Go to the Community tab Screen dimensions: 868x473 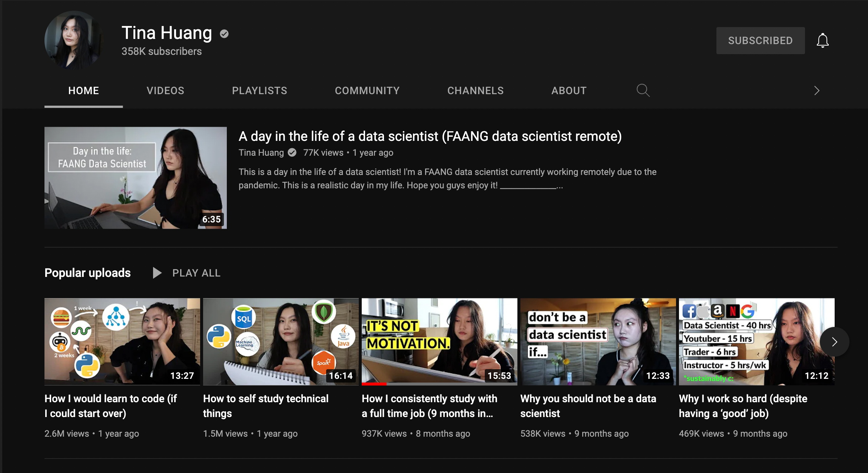point(367,90)
